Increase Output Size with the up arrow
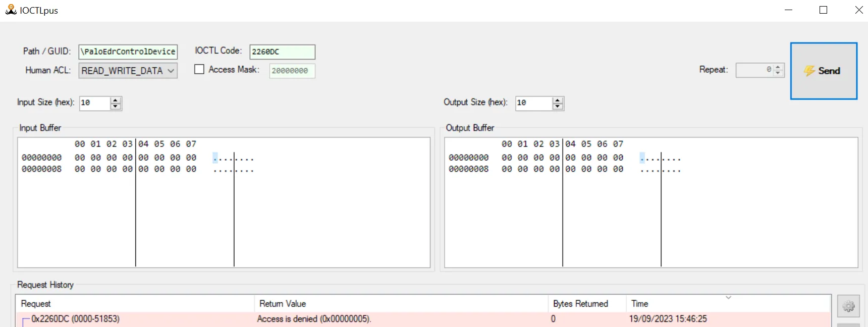The image size is (868, 327). (x=558, y=100)
